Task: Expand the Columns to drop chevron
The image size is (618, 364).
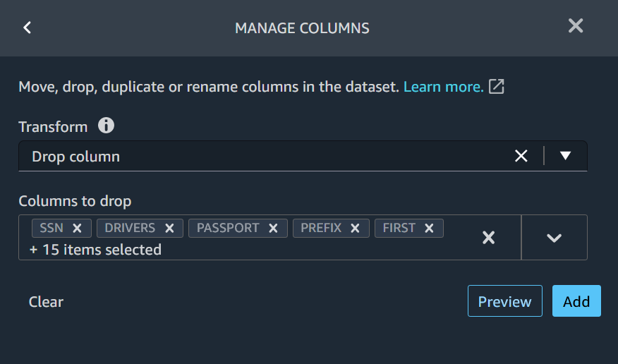Action: [x=554, y=238]
